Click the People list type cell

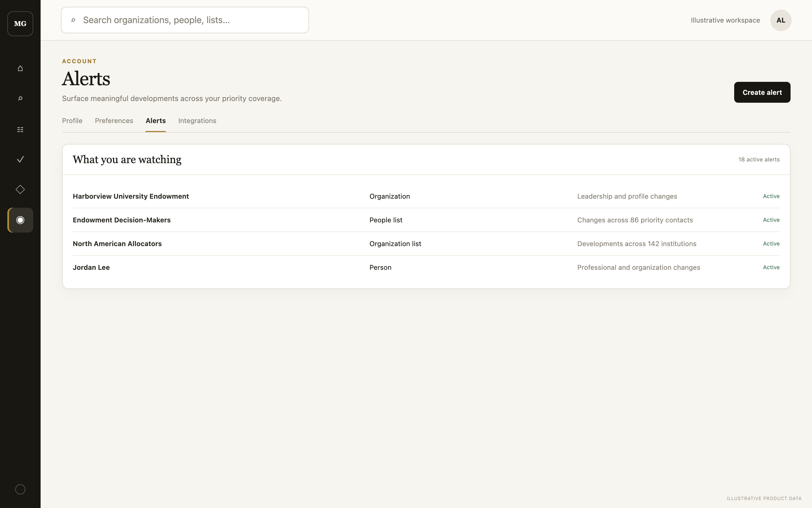point(386,220)
